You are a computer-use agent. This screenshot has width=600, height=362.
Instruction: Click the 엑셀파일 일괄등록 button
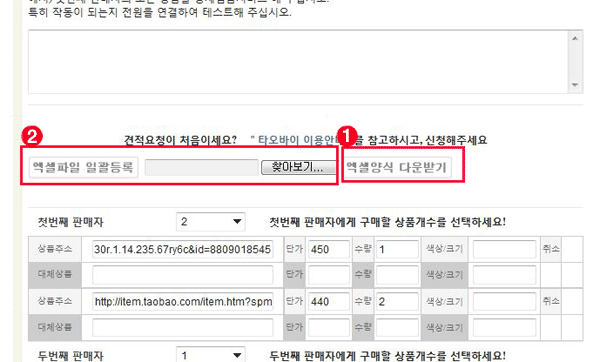83,167
